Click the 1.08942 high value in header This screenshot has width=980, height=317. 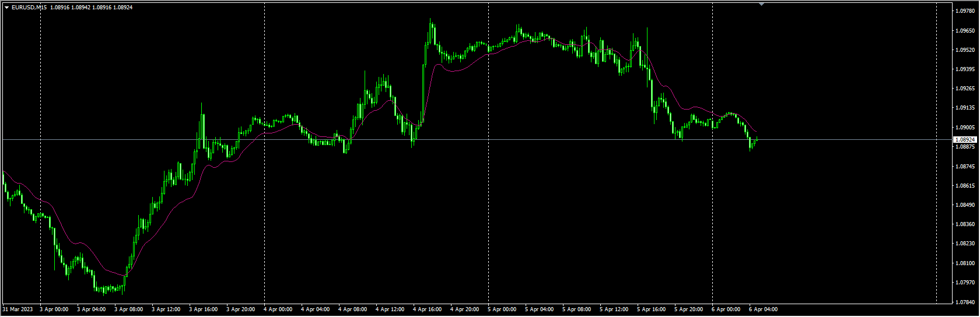tap(81, 8)
